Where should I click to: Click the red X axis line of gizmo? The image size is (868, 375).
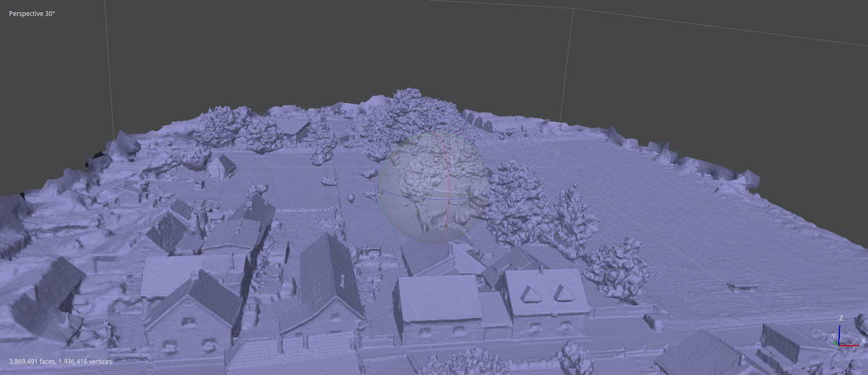pyautogui.click(x=849, y=345)
